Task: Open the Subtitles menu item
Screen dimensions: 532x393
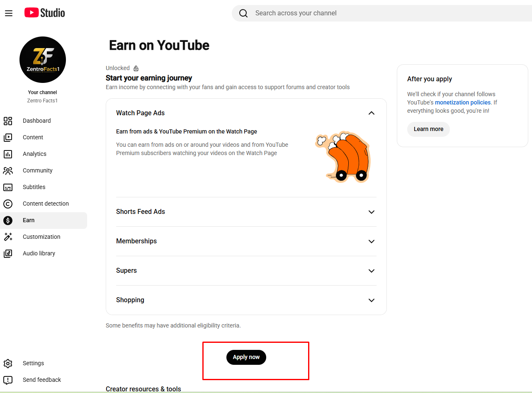Action: (44, 187)
